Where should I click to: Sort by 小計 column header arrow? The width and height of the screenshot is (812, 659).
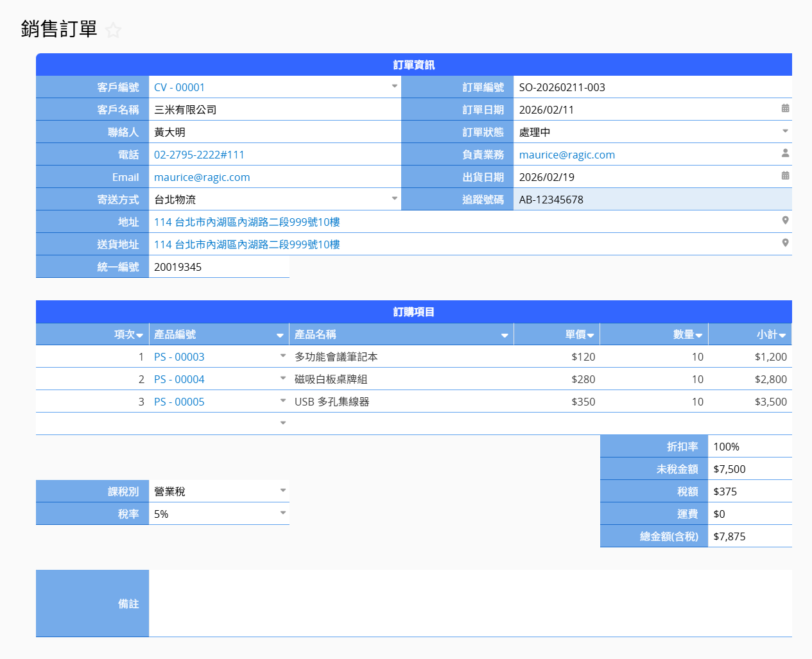tap(782, 335)
